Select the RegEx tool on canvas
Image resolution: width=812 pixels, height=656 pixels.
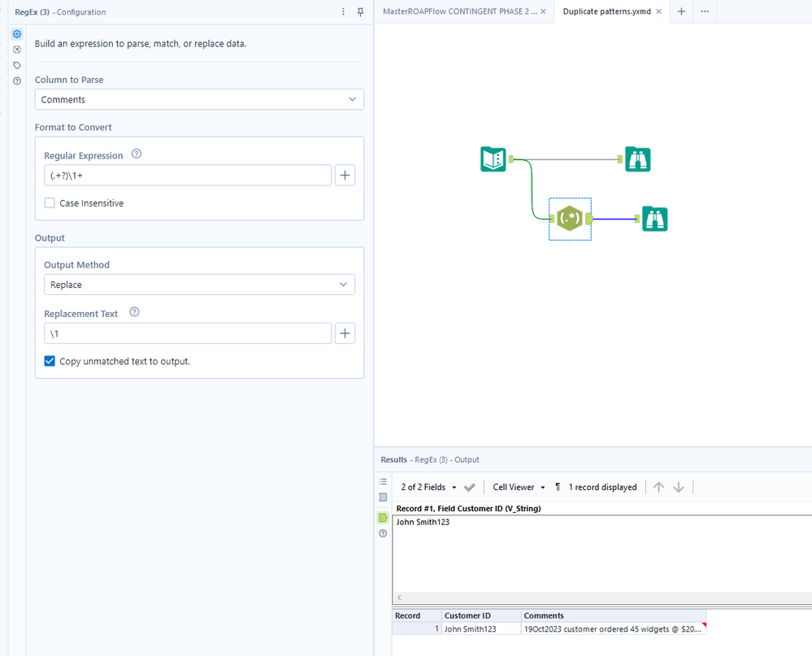(570, 219)
